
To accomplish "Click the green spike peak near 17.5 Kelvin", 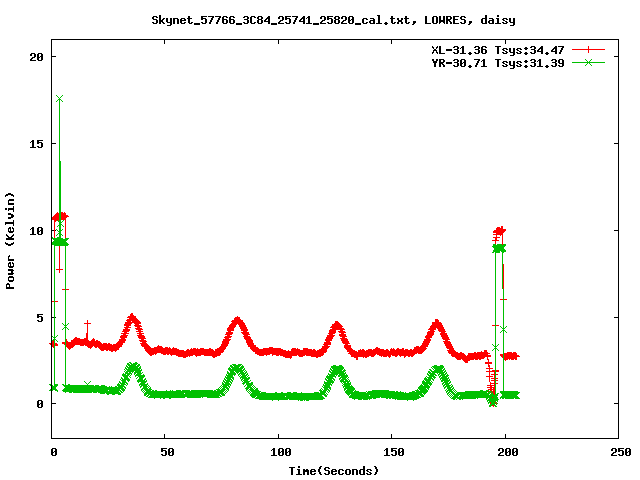I will 60,99.
